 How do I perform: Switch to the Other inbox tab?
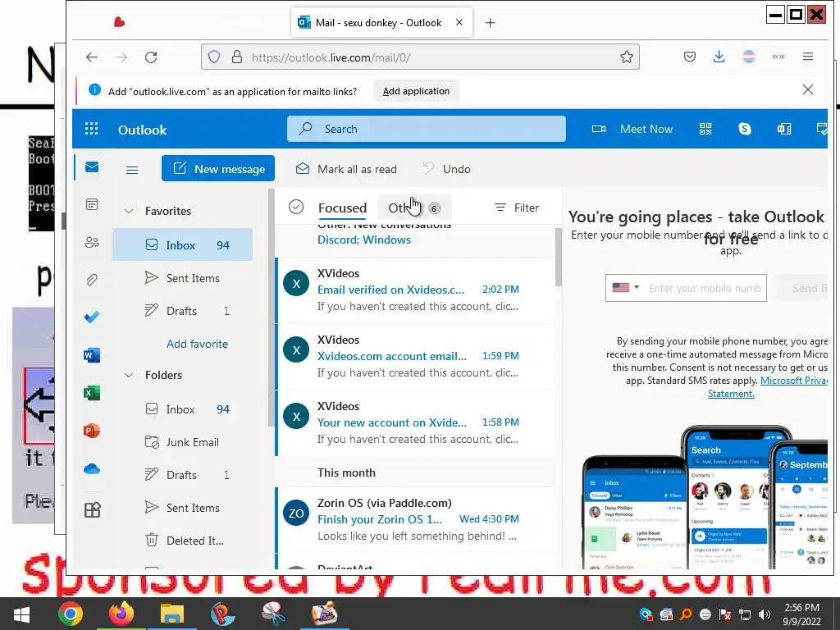414,208
